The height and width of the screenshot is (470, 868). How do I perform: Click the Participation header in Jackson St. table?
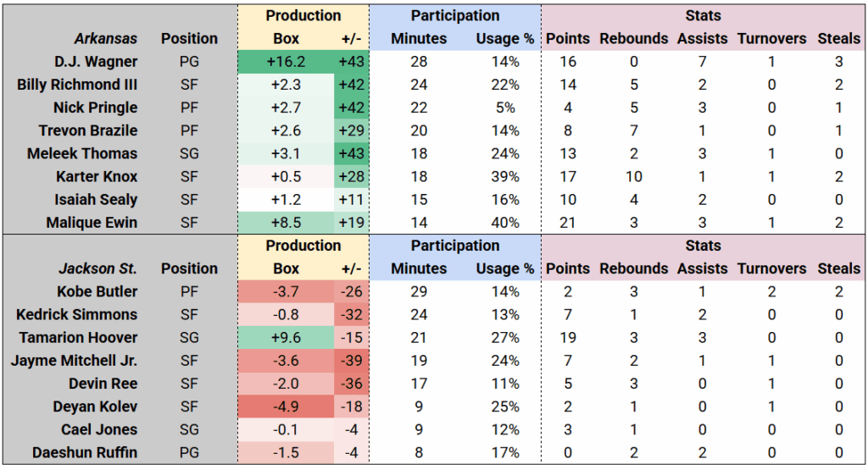454,246
